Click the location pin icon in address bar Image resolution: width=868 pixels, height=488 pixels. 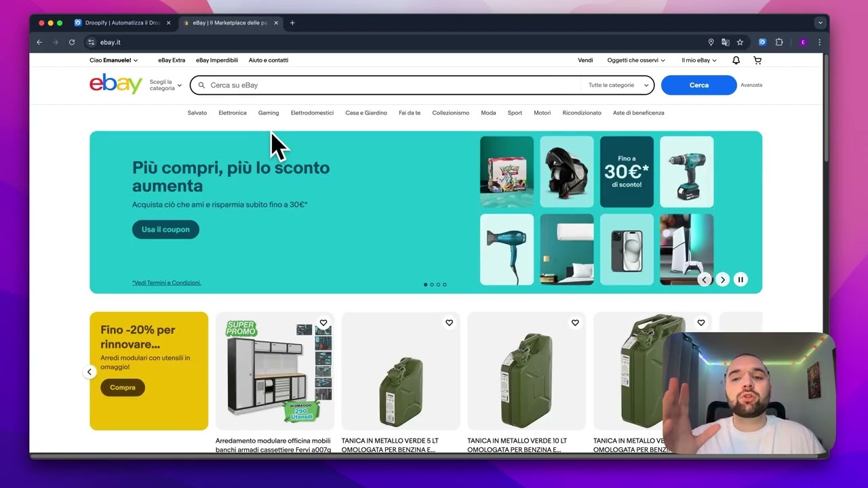point(711,42)
